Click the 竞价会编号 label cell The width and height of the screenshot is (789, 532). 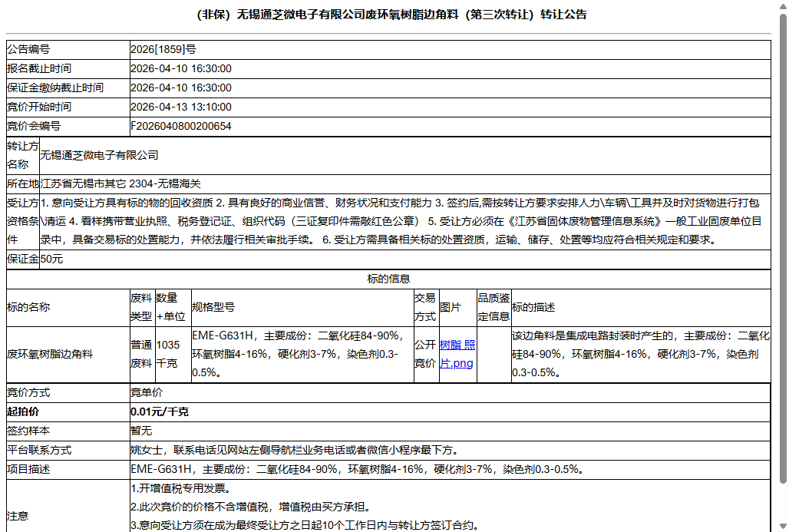pos(68,126)
